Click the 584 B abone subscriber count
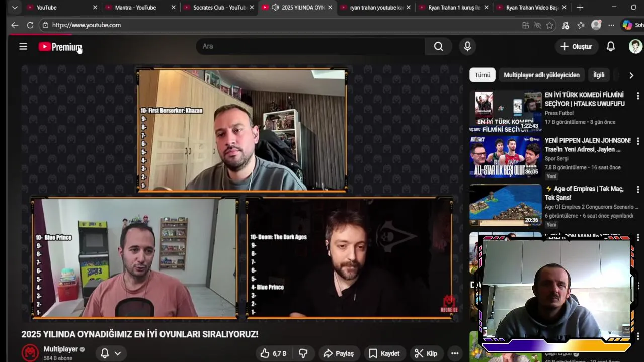This screenshot has width=644, height=362. [x=58, y=358]
